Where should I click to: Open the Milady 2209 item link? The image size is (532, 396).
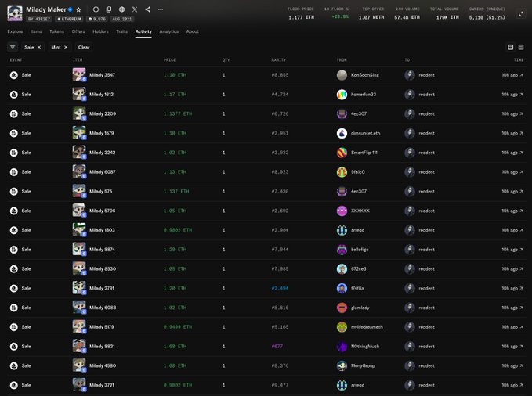[103, 113]
